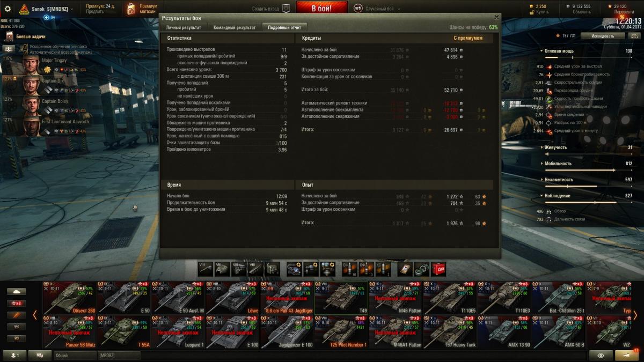Open the Боевые задачи missions icon
Viewport: 644px width, 362px height.
click(x=9, y=36)
